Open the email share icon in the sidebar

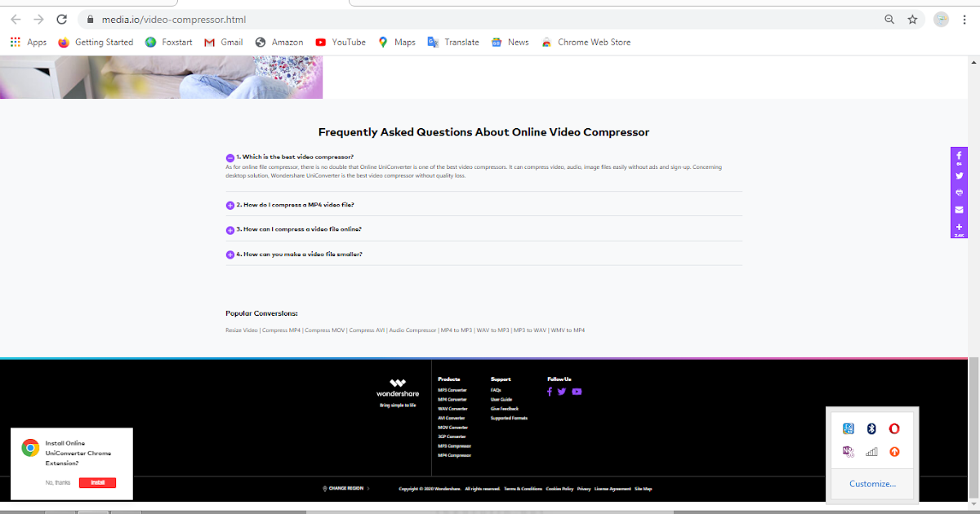point(959,210)
